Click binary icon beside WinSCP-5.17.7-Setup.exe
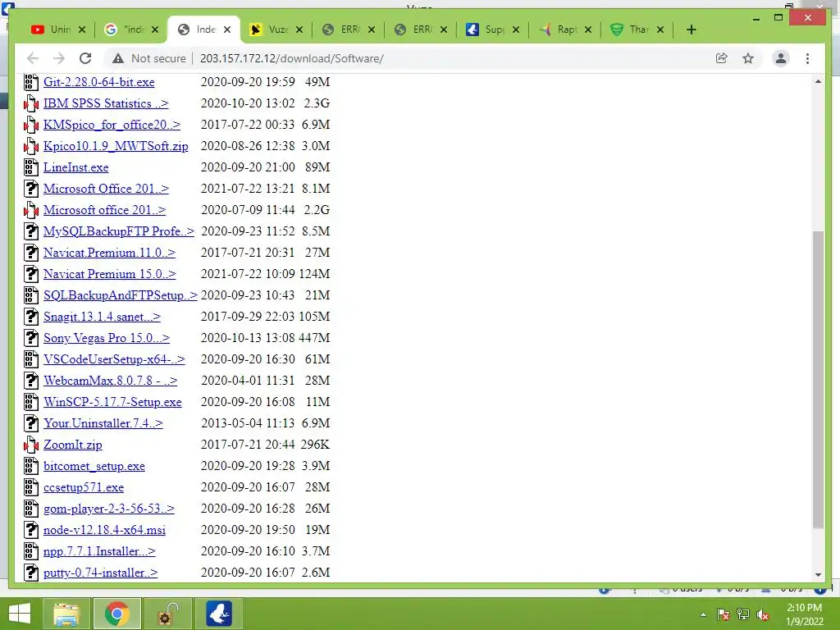 (31, 402)
